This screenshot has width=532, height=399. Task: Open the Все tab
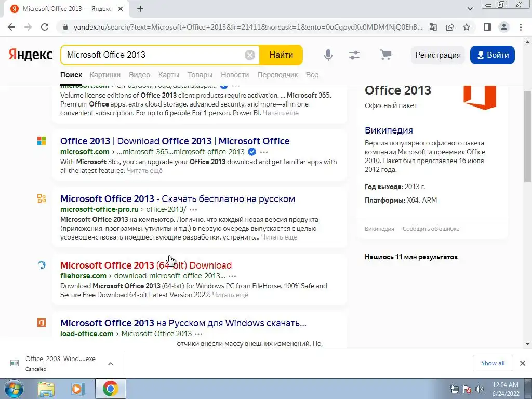tap(312, 75)
